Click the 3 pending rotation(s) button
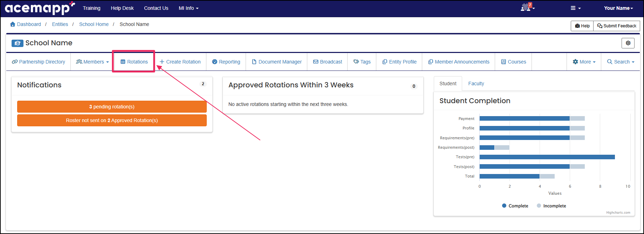Screen dimensions: 644x234 point(112,107)
